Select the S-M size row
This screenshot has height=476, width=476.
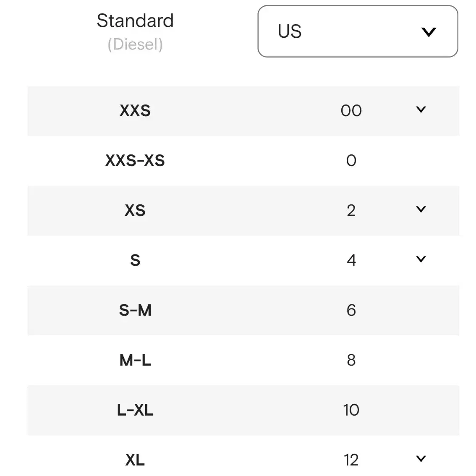click(x=243, y=310)
